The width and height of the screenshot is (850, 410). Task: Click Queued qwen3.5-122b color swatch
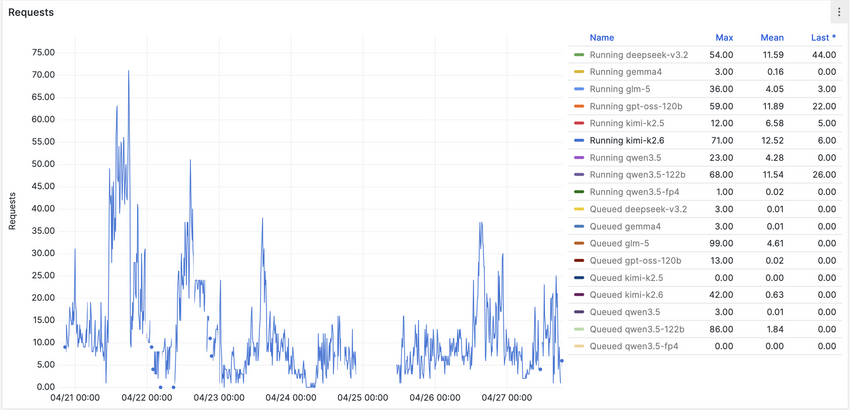[580, 329]
